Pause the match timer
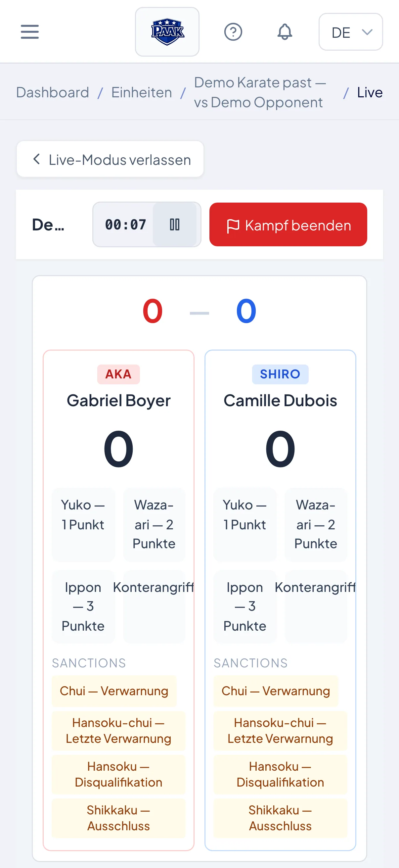 pyautogui.click(x=174, y=224)
